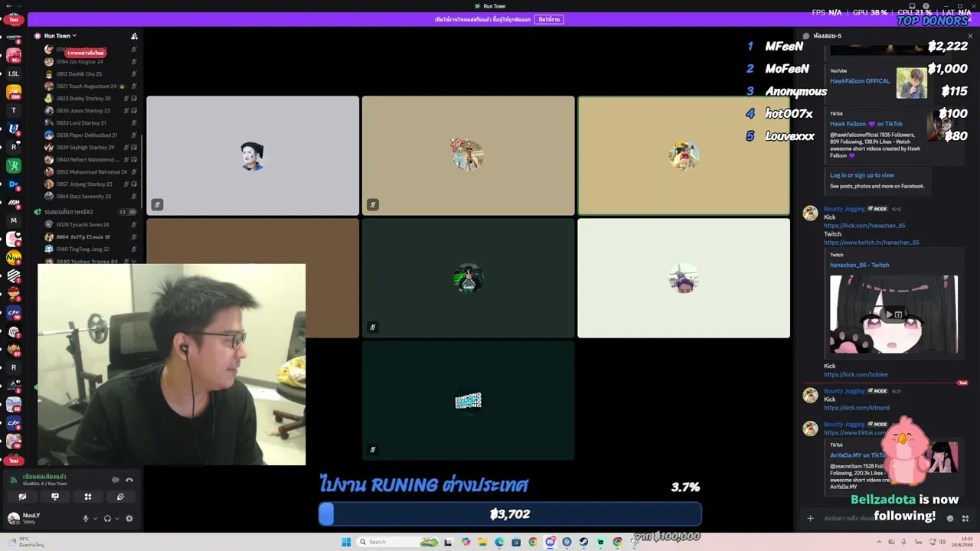Select voice member 0857 Jinjung Starboy 23

[x=90, y=184]
